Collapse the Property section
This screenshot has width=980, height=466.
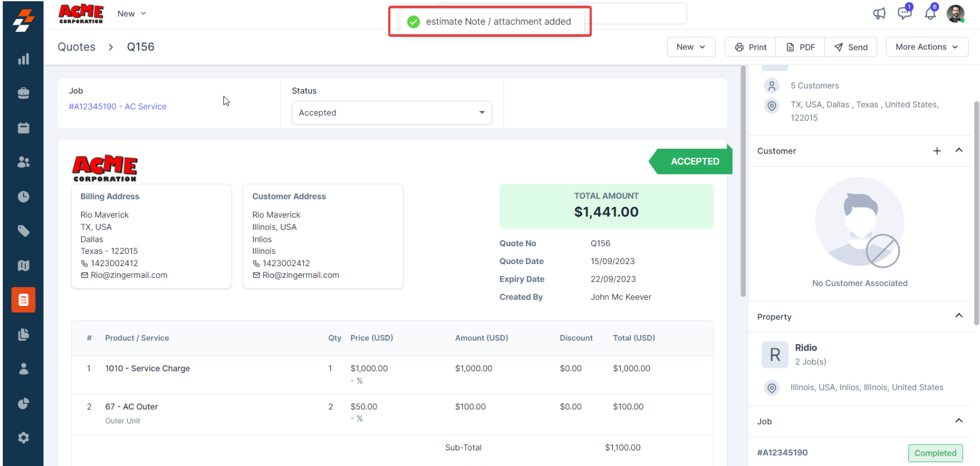click(x=958, y=316)
